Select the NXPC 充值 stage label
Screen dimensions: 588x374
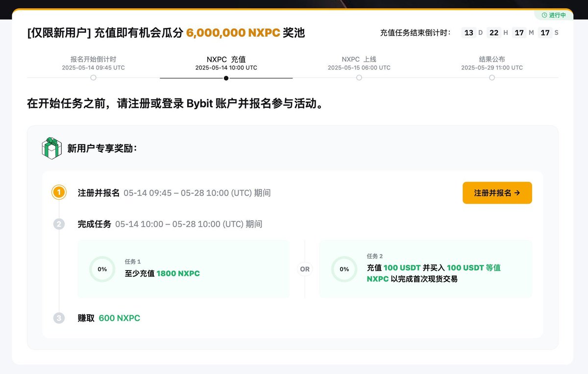(x=226, y=59)
